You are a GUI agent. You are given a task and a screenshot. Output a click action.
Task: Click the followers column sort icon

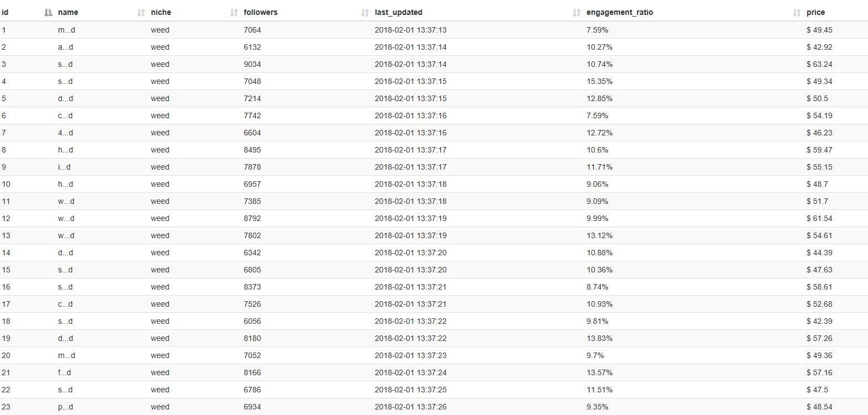click(x=365, y=13)
